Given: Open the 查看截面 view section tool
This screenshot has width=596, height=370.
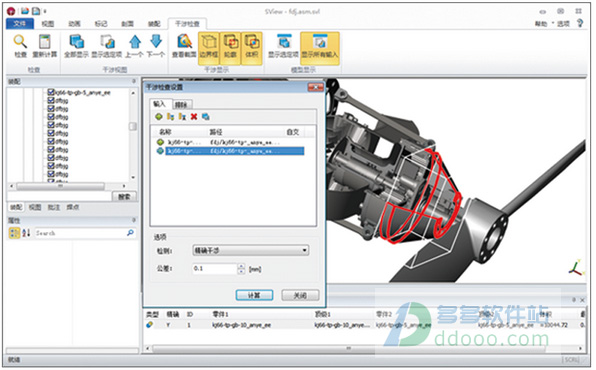Looking at the screenshot, I should pyautogui.click(x=184, y=46).
